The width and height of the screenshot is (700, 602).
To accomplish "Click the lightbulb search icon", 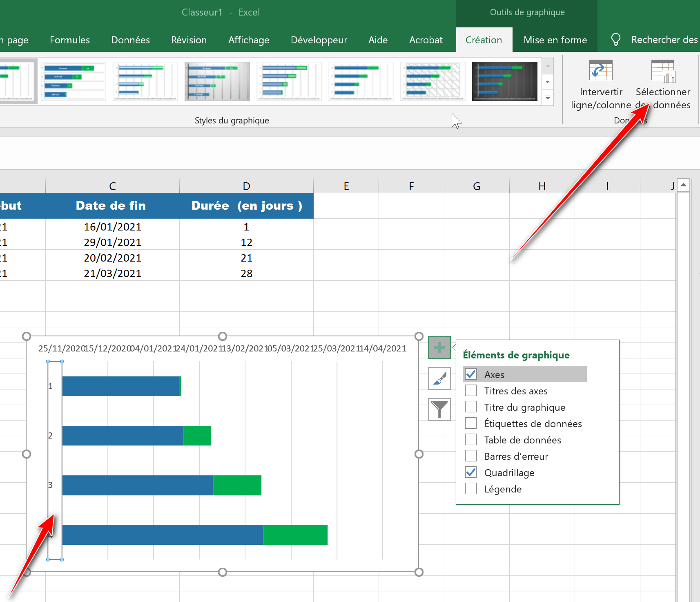I will 615,40.
